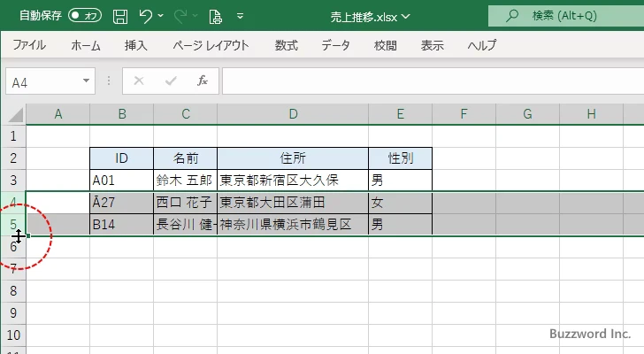Select row 8 header
This screenshot has height=354, width=644.
click(x=13, y=291)
